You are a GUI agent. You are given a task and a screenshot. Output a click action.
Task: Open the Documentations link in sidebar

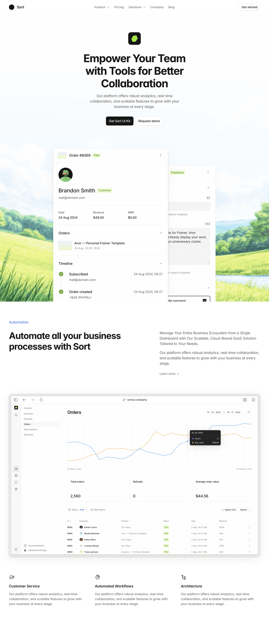[x=34, y=546]
